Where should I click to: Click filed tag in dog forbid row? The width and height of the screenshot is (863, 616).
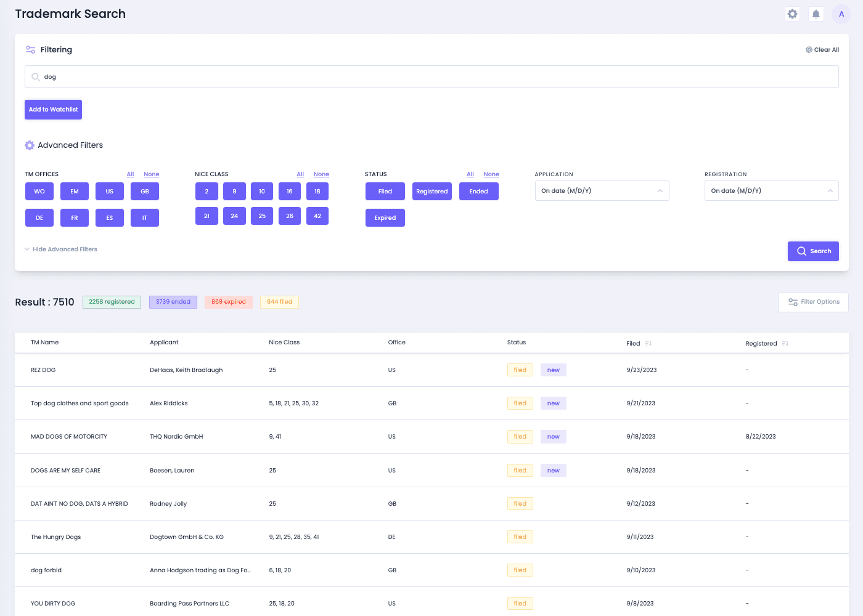[x=520, y=570]
